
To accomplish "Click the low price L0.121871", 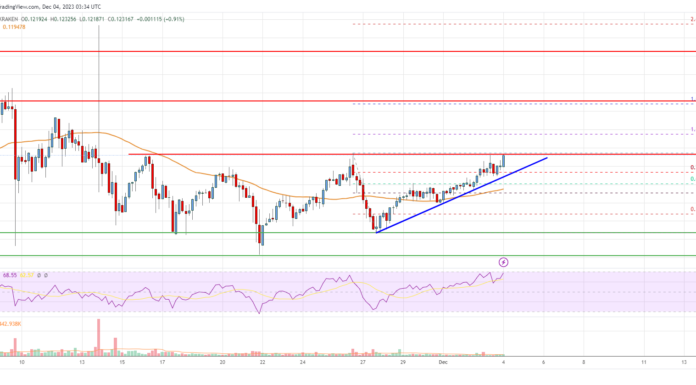I will click(91, 19).
